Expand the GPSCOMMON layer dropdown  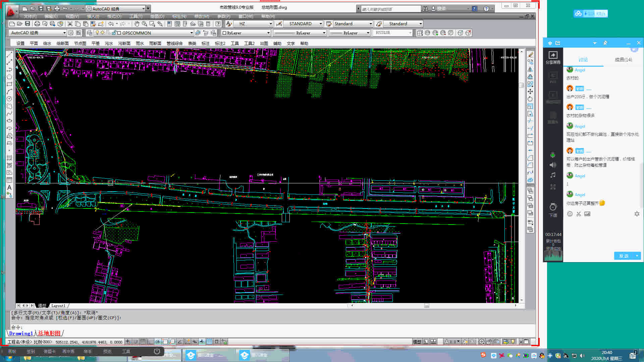tap(191, 33)
